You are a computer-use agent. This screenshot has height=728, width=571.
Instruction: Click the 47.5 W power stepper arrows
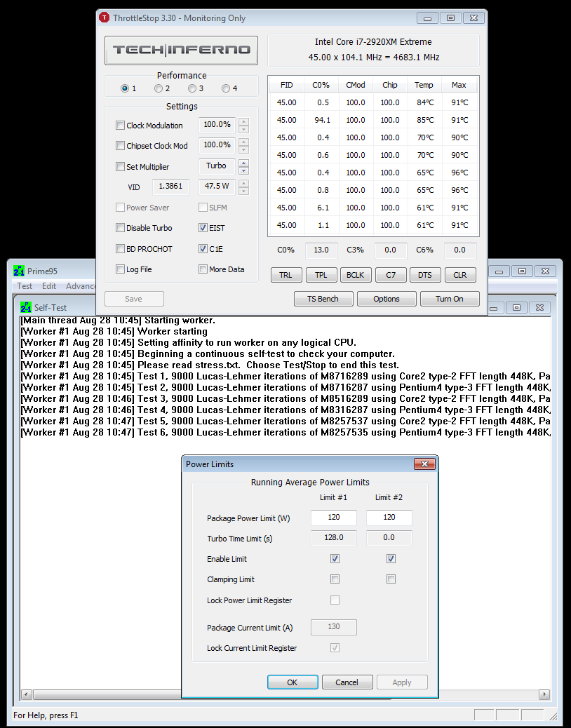click(x=243, y=187)
